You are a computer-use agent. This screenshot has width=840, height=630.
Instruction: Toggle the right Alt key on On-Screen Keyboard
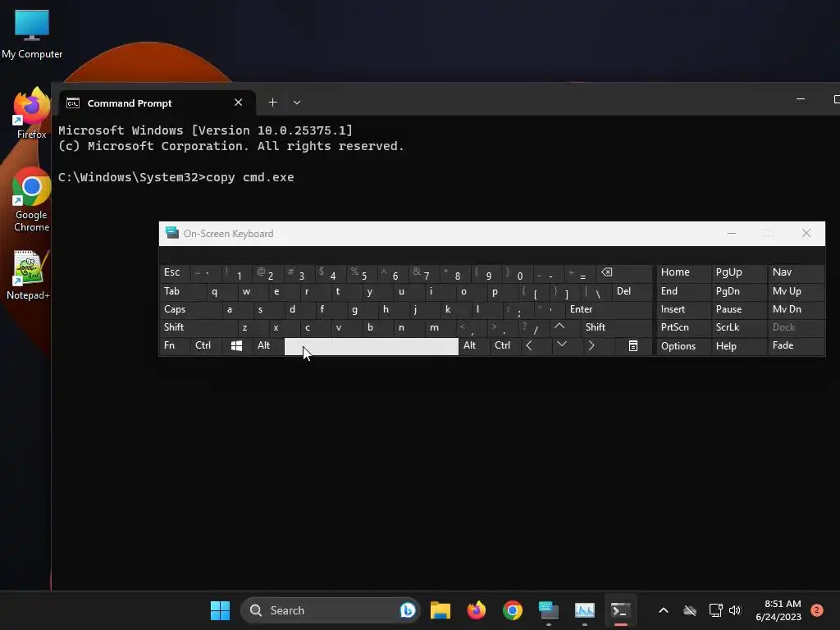click(x=473, y=346)
